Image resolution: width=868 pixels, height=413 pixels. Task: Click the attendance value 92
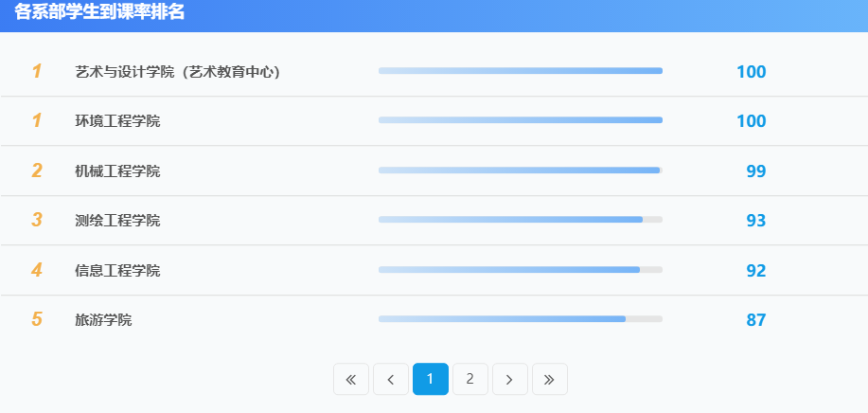(755, 271)
